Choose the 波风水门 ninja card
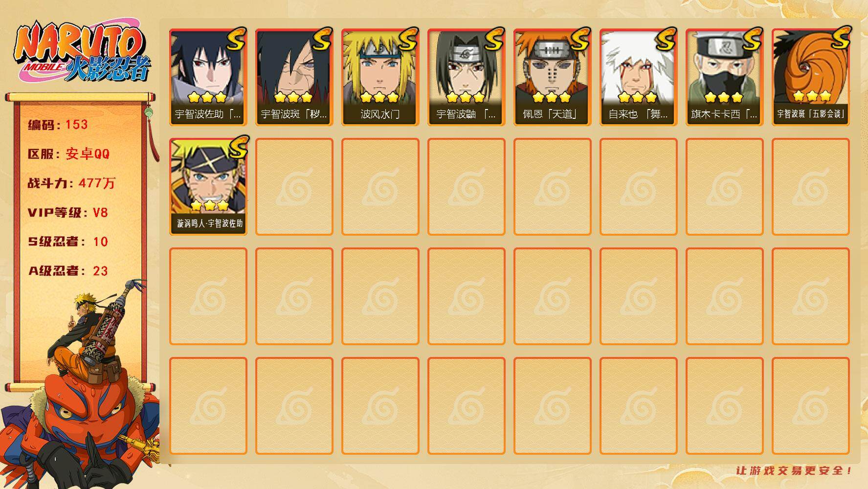Screen dimensions: 868x489 pyautogui.click(x=380, y=77)
